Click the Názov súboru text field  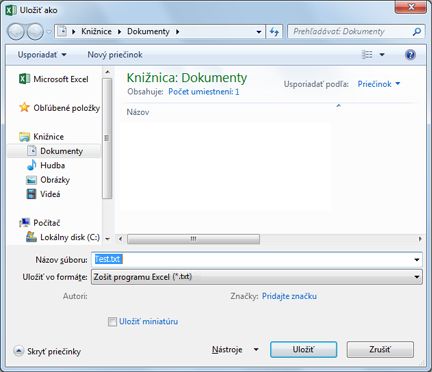[x=257, y=259]
